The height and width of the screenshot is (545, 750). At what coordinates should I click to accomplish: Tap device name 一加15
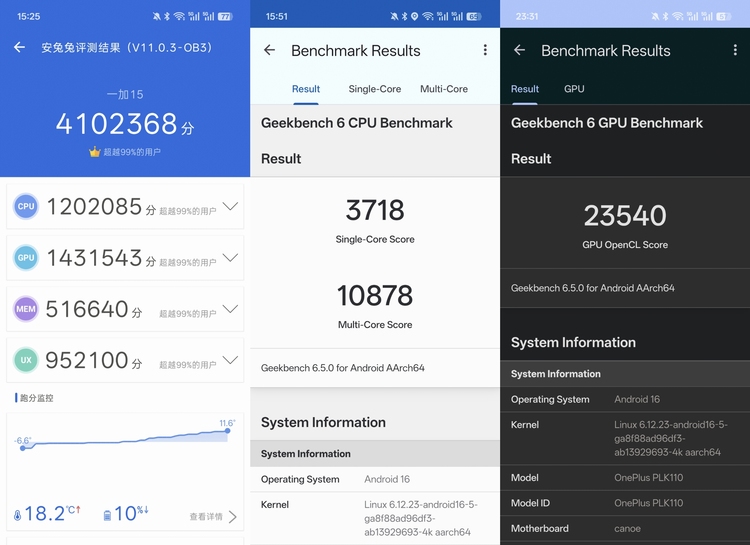click(x=125, y=94)
